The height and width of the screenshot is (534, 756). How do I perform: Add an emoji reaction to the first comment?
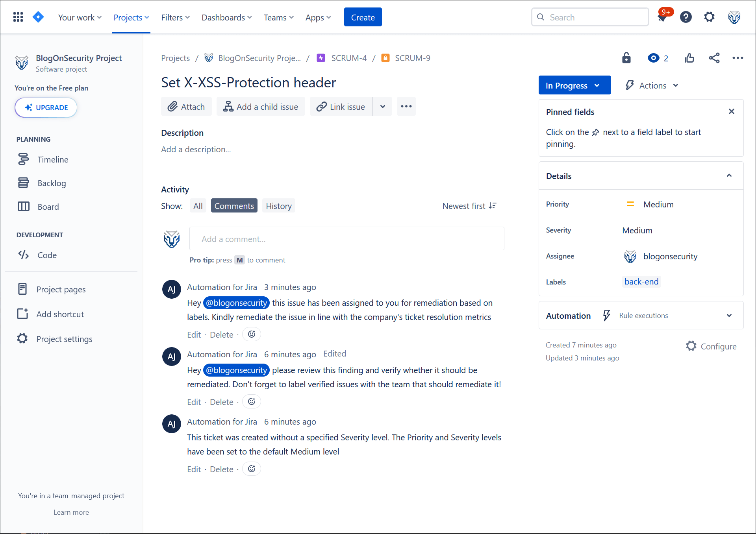[251, 334]
